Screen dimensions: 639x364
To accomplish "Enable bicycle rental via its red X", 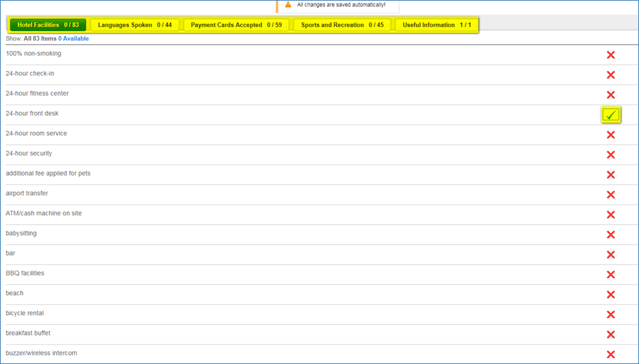I will 611,314.
